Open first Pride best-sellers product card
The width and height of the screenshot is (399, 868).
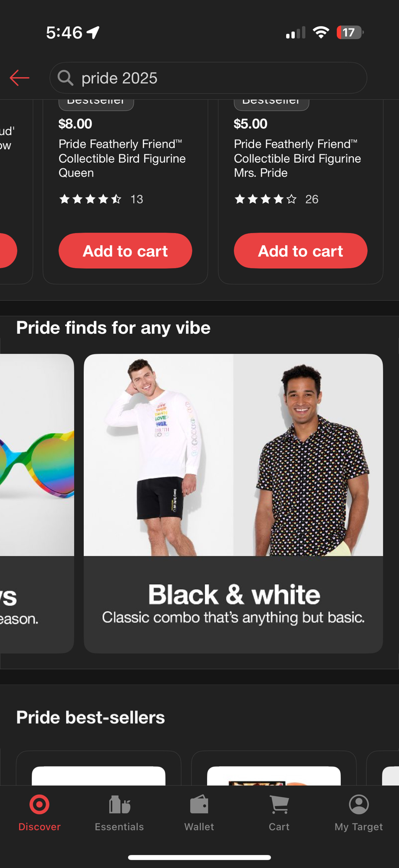tap(99, 768)
